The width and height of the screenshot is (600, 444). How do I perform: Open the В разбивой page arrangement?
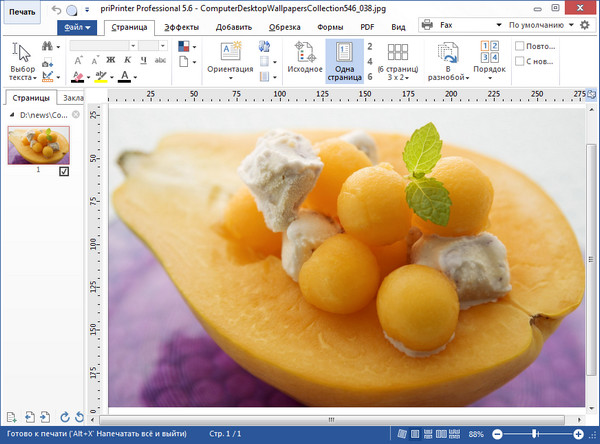447,60
